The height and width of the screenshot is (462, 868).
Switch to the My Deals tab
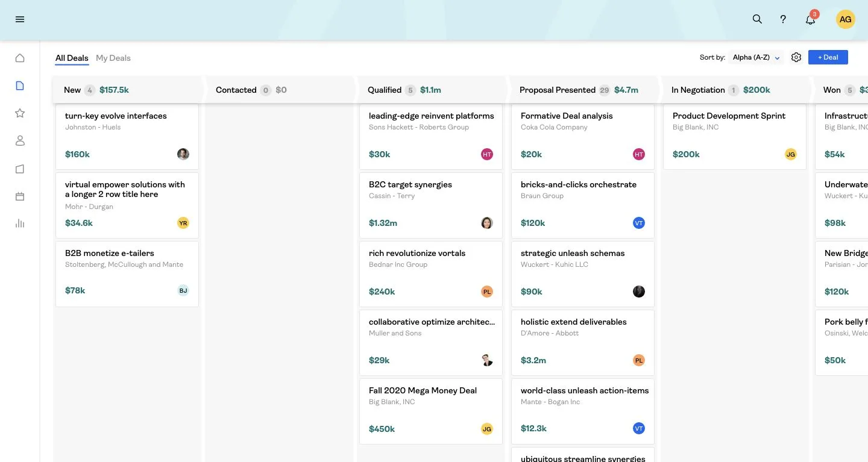[x=113, y=58]
